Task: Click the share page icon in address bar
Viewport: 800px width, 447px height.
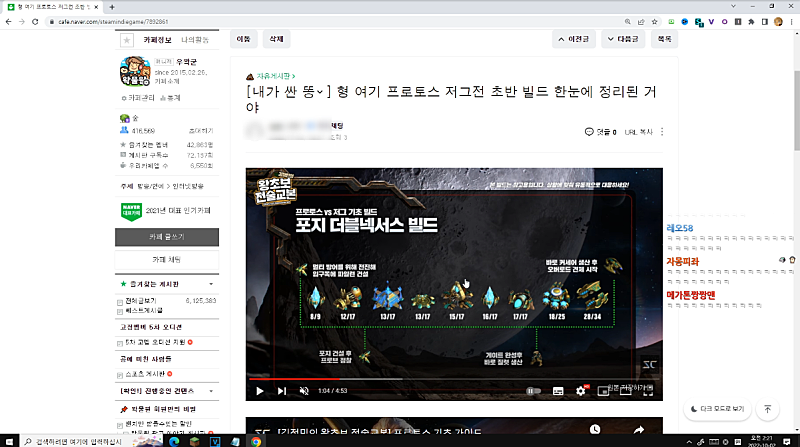Action: coord(641,21)
